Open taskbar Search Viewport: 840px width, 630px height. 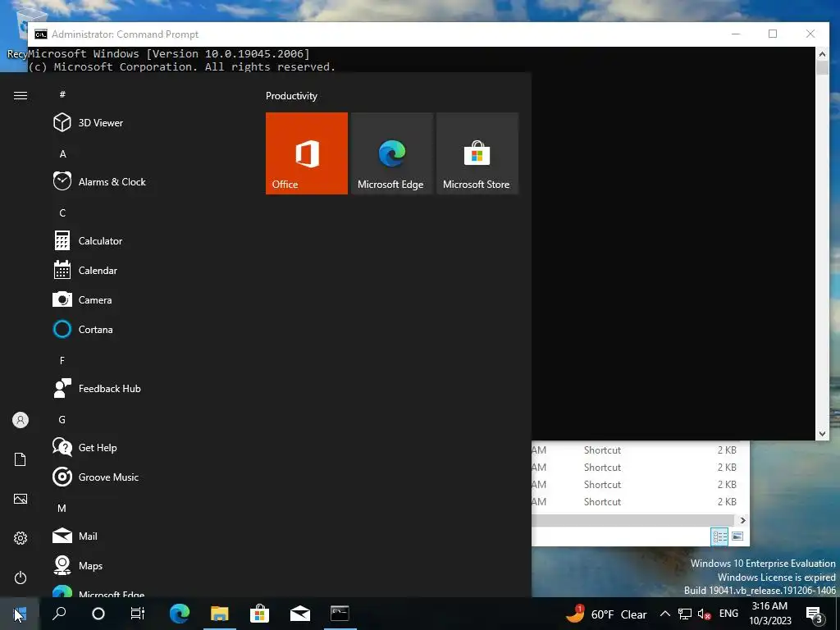pos(59,614)
